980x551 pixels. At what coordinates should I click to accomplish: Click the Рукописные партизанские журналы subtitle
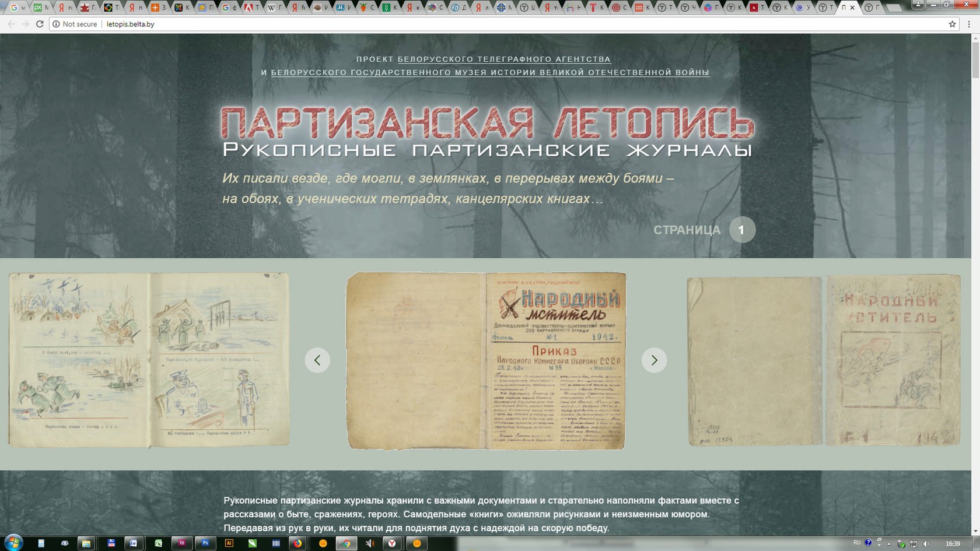pos(488,150)
